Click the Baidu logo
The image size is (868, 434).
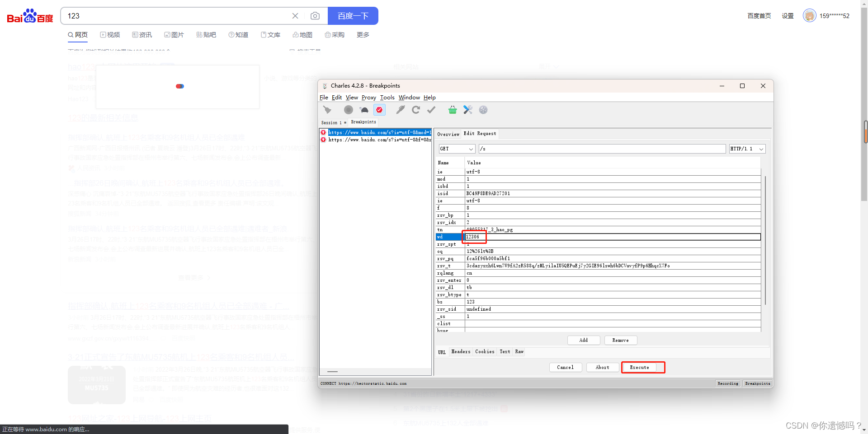(30, 16)
